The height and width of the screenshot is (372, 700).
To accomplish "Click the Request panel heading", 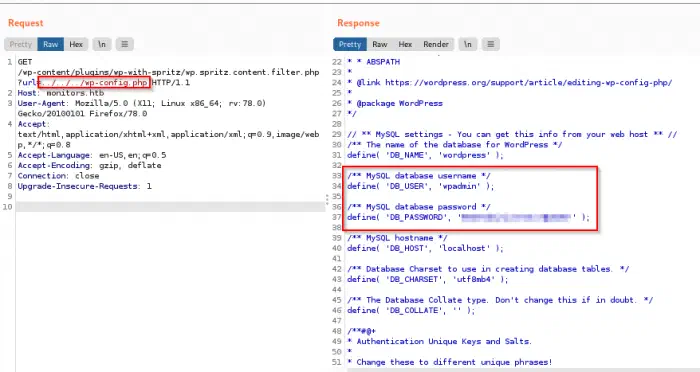I will coord(25,23).
